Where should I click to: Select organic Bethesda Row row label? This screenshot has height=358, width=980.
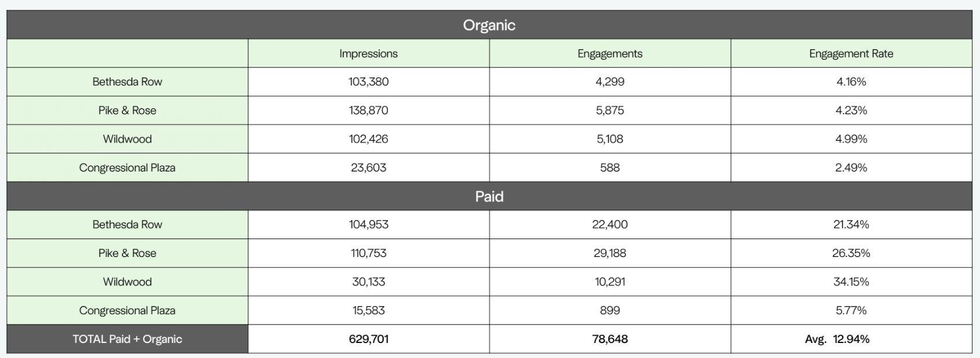127,82
